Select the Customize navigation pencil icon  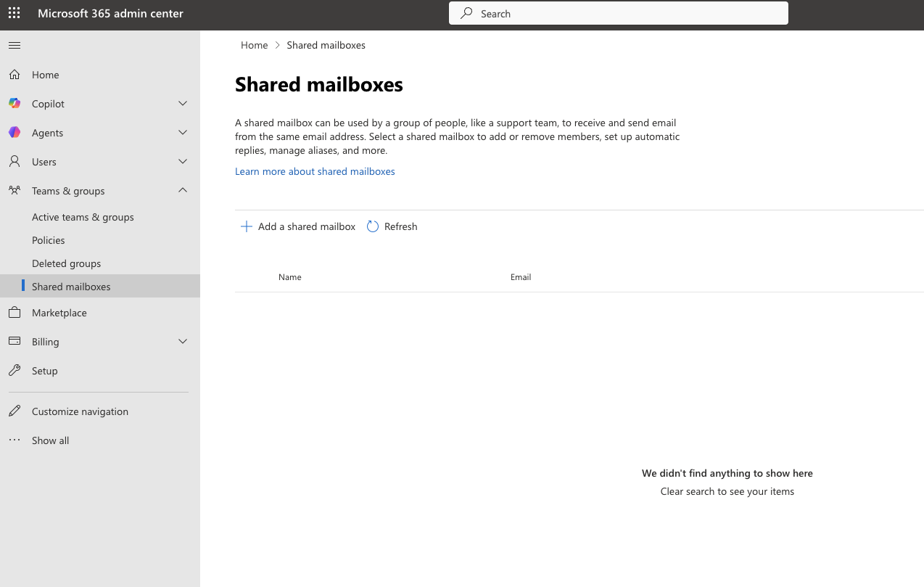tap(15, 411)
